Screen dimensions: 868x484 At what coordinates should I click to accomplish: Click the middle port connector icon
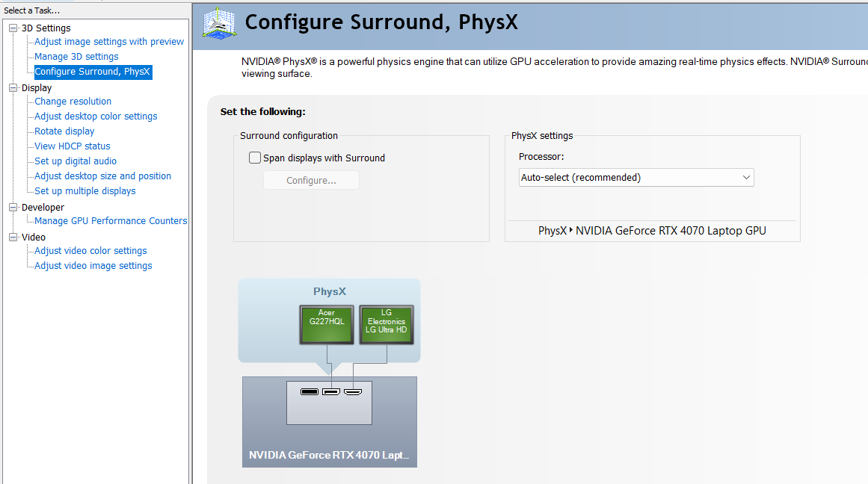(x=331, y=391)
